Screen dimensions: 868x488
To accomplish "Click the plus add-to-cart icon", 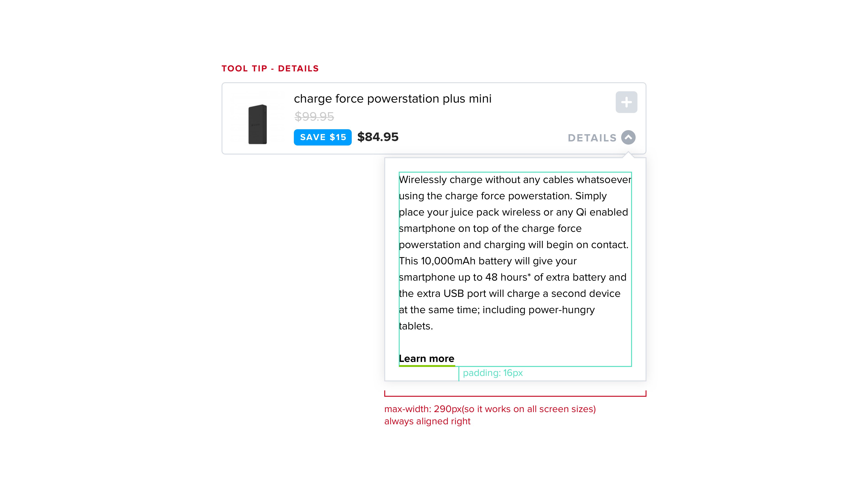I will pyautogui.click(x=626, y=102).
